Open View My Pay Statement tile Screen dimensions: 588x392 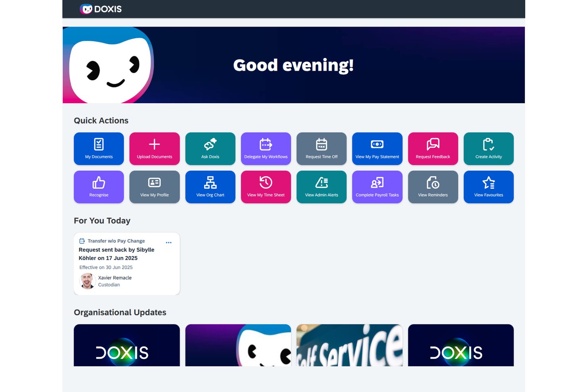click(377, 149)
